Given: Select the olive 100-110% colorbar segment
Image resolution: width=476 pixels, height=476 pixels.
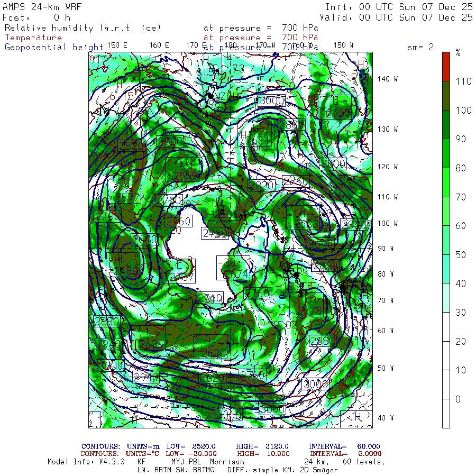Looking at the screenshot, I should pos(446,95).
